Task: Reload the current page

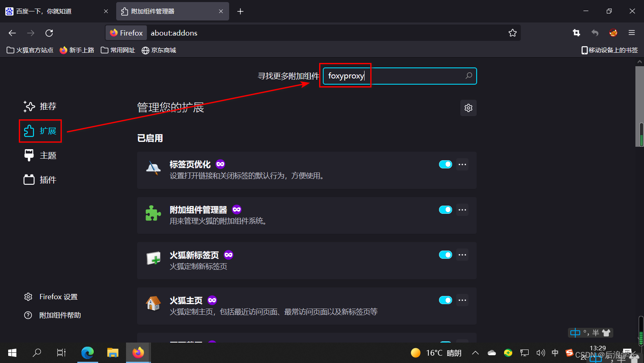Action: pos(49,33)
